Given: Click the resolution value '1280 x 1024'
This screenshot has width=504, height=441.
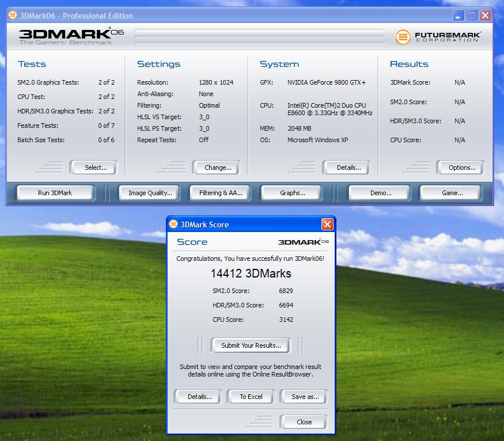Looking at the screenshot, I should [216, 82].
